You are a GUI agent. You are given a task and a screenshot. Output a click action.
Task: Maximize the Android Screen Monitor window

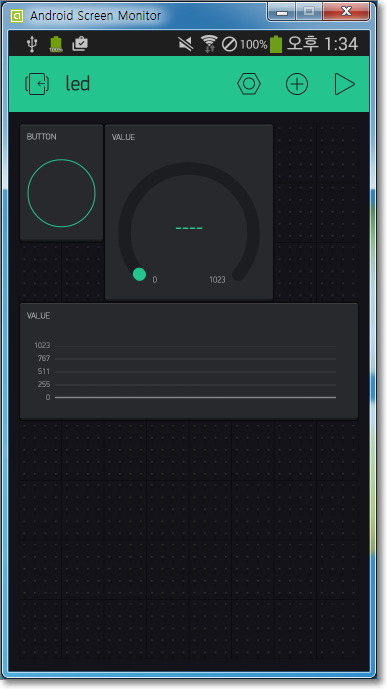[309, 12]
